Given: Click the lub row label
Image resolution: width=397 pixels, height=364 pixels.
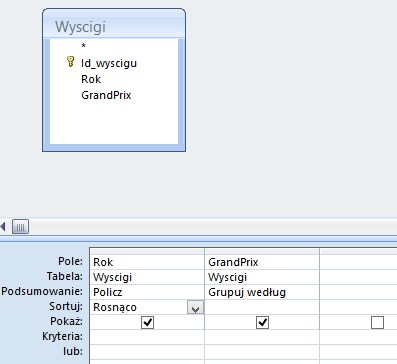Looking at the screenshot, I should pyautogui.click(x=73, y=351).
